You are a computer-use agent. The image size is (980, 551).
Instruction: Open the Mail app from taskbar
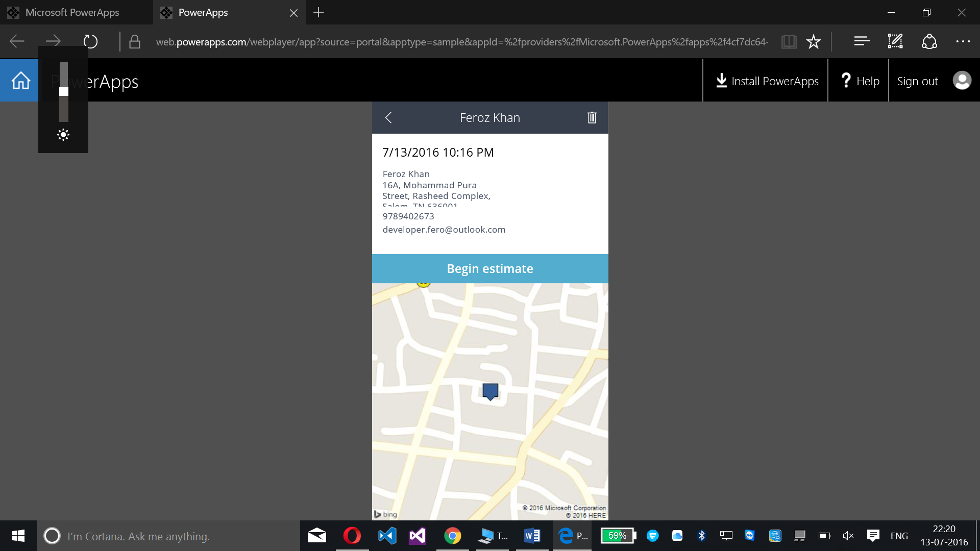317,536
